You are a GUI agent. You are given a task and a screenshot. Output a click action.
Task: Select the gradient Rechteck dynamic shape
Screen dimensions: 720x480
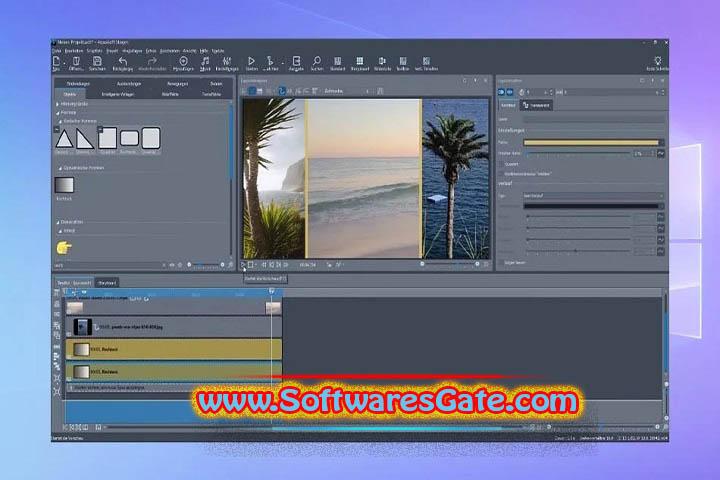pyautogui.click(x=64, y=185)
